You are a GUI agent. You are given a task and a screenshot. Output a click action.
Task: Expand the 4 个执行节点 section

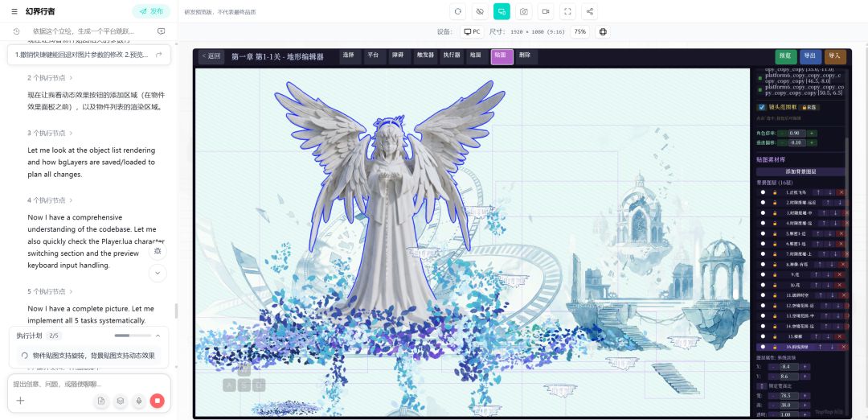[x=51, y=200]
